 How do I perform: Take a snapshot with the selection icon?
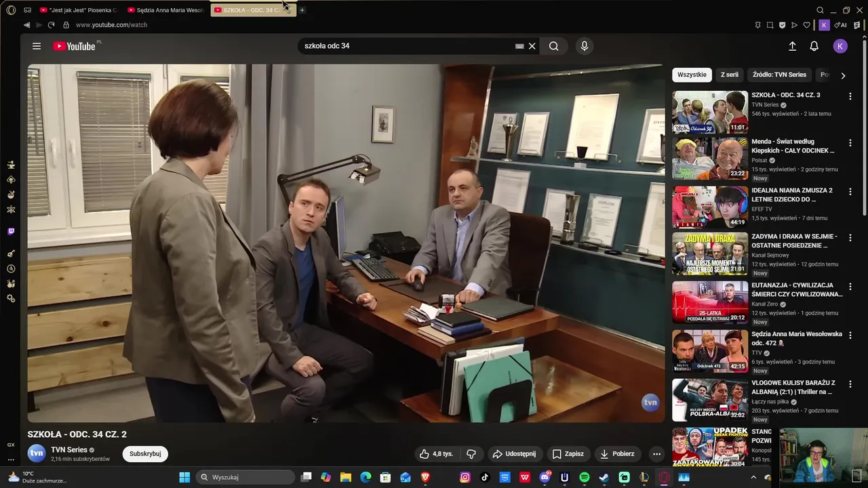click(x=770, y=25)
